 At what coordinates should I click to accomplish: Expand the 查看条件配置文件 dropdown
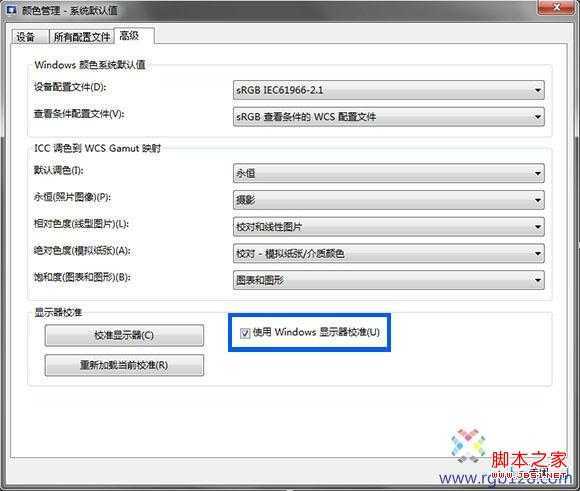pyautogui.click(x=388, y=117)
